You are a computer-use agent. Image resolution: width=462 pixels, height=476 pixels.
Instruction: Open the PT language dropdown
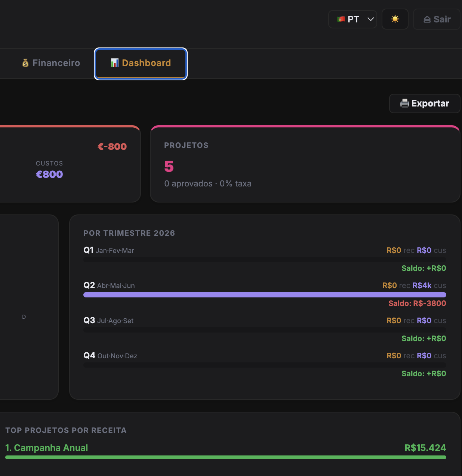(352, 19)
